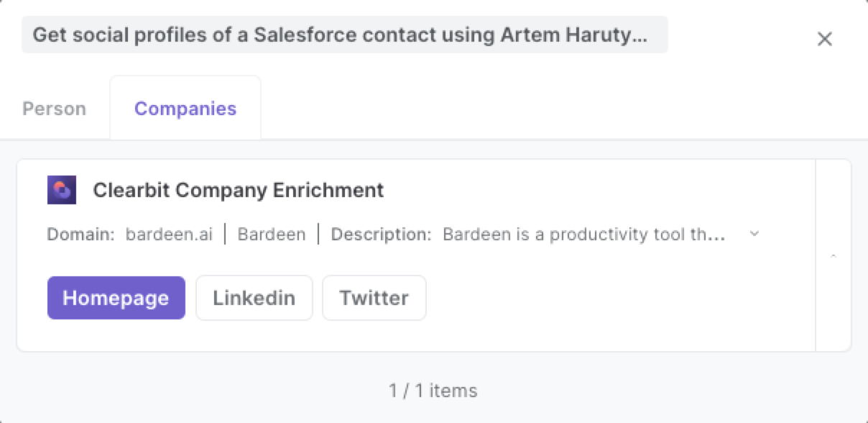The height and width of the screenshot is (423, 868).
Task: Expand the description with the down chevron
Action: pyautogui.click(x=754, y=234)
